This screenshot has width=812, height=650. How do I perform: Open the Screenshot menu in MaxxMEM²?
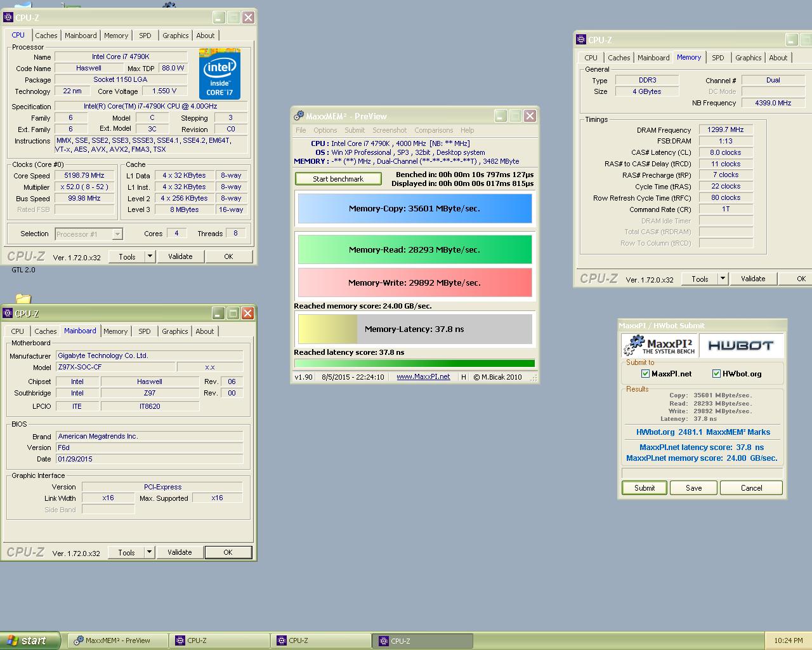click(x=390, y=130)
